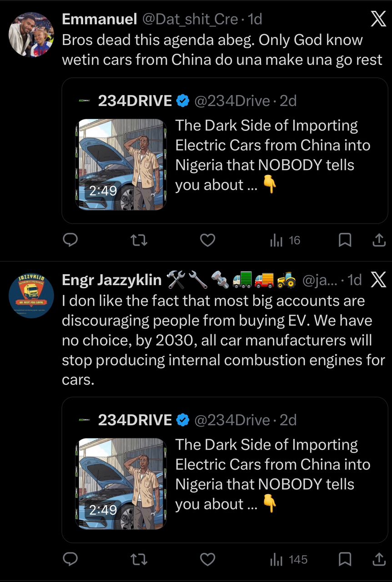392x582 pixels.
Task: Reply to Emmanuel's post
Action: coord(70,240)
